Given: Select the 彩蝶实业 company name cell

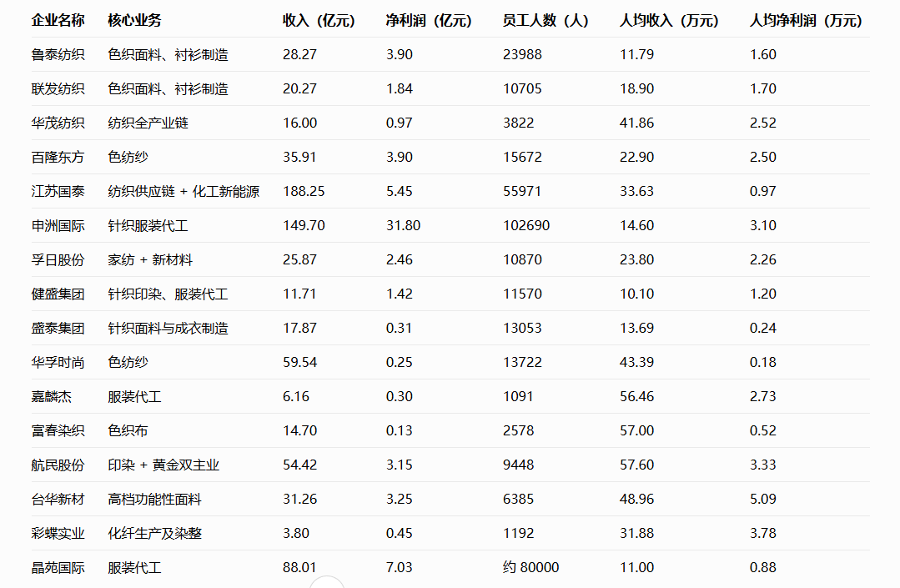Looking at the screenshot, I should 58,534.
